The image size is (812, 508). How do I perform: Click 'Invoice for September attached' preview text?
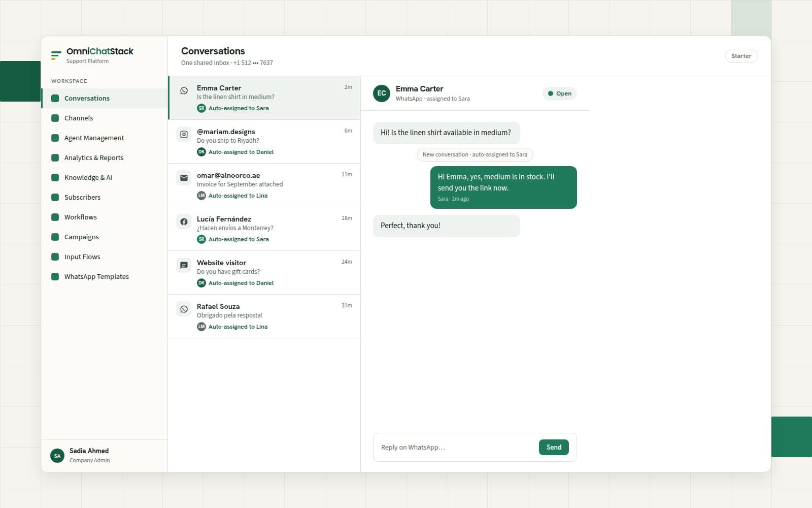click(x=240, y=184)
